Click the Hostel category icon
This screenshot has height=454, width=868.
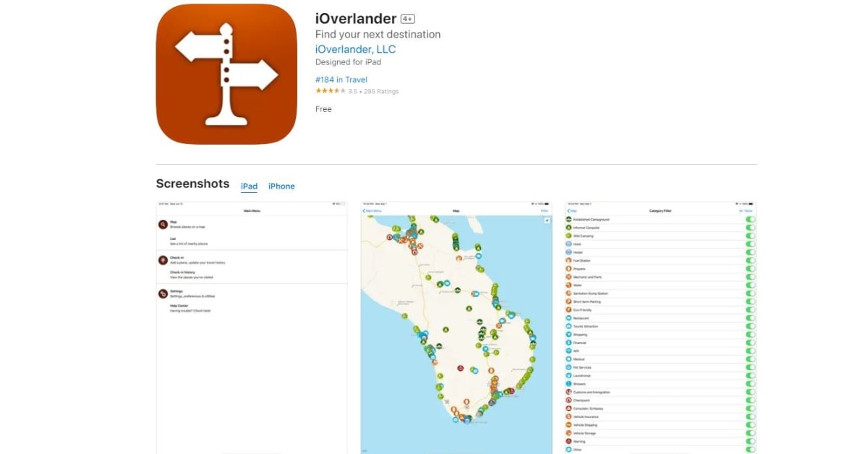(x=569, y=252)
